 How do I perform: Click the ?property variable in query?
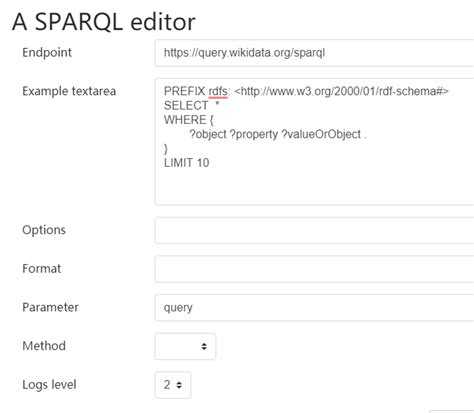(254, 135)
